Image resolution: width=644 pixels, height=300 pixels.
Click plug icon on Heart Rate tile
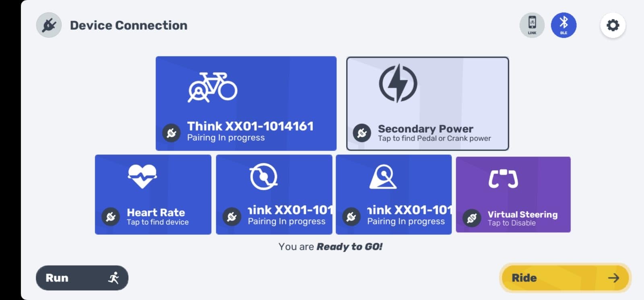pyautogui.click(x=111, y=217)
